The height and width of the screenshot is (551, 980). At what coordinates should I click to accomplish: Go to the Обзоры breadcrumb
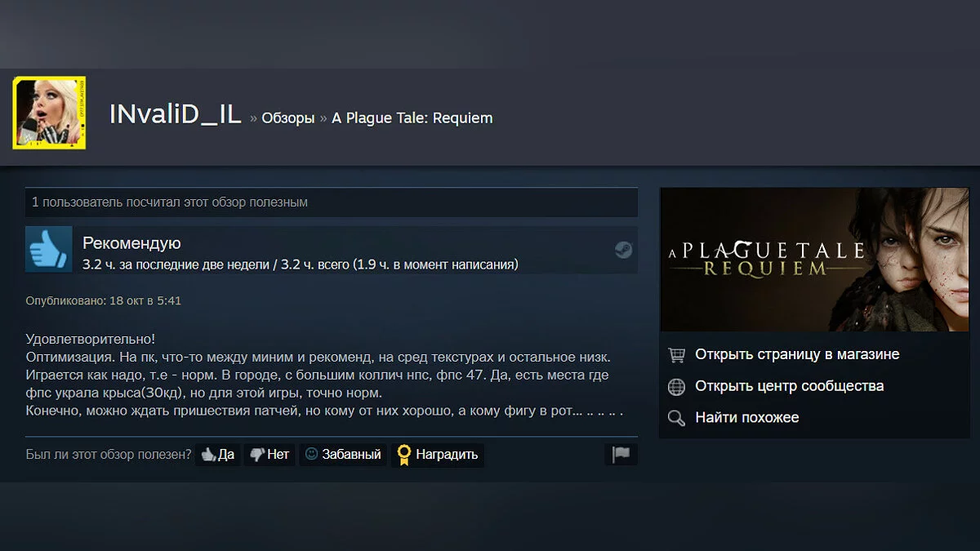coord(288,118)
